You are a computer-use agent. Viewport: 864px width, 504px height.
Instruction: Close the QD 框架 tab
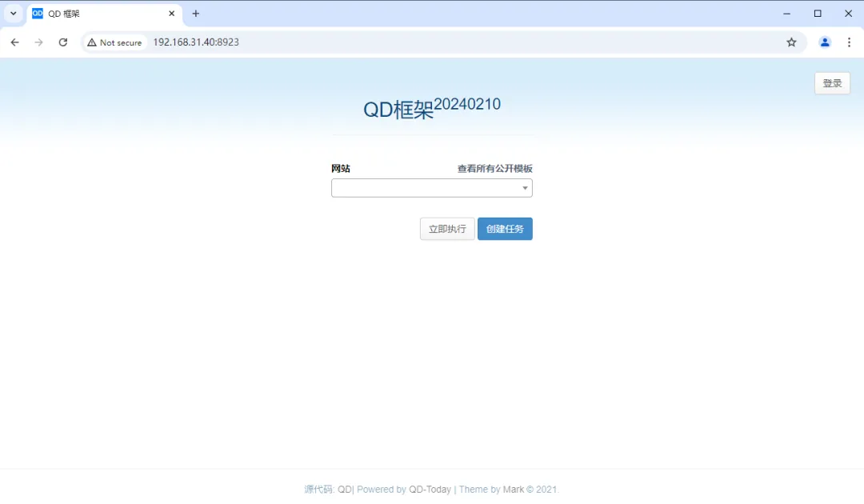[171, 14]
